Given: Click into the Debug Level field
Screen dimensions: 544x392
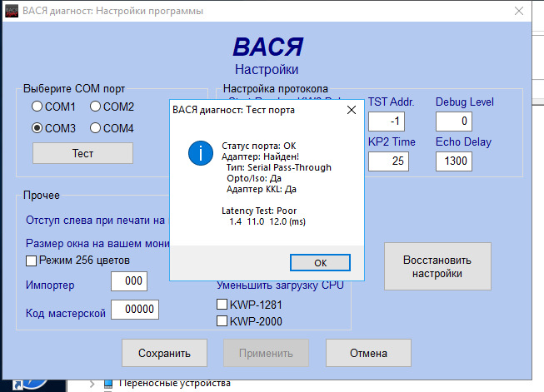Looking at the screenshot, I should tap(454, 122).
